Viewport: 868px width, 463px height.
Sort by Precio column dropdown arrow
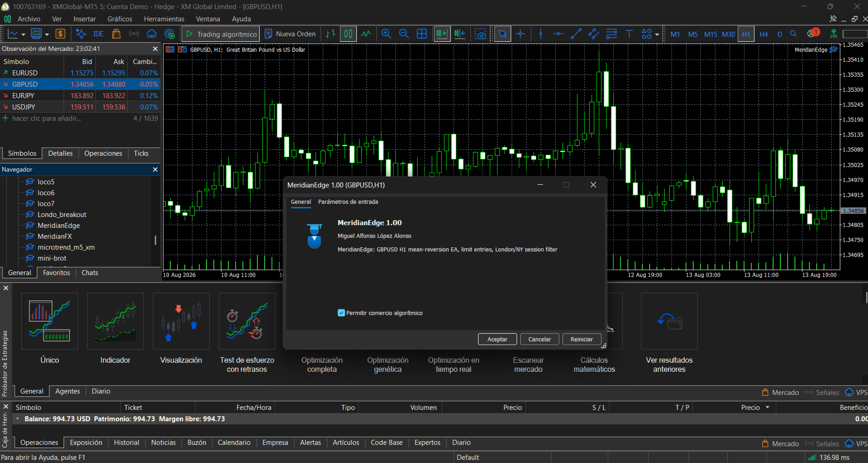[768, 407]
